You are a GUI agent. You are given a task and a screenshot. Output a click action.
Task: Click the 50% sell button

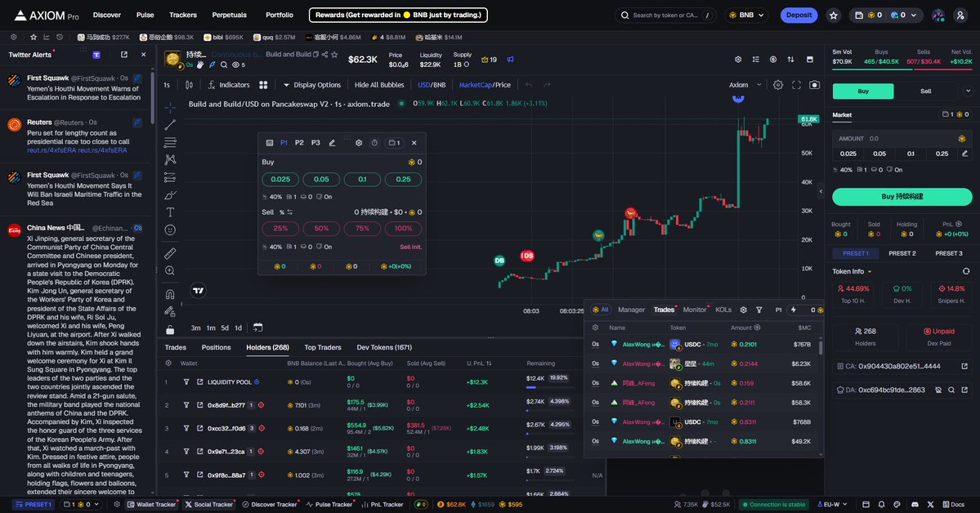pyautogui.click(x=321, y=229)
